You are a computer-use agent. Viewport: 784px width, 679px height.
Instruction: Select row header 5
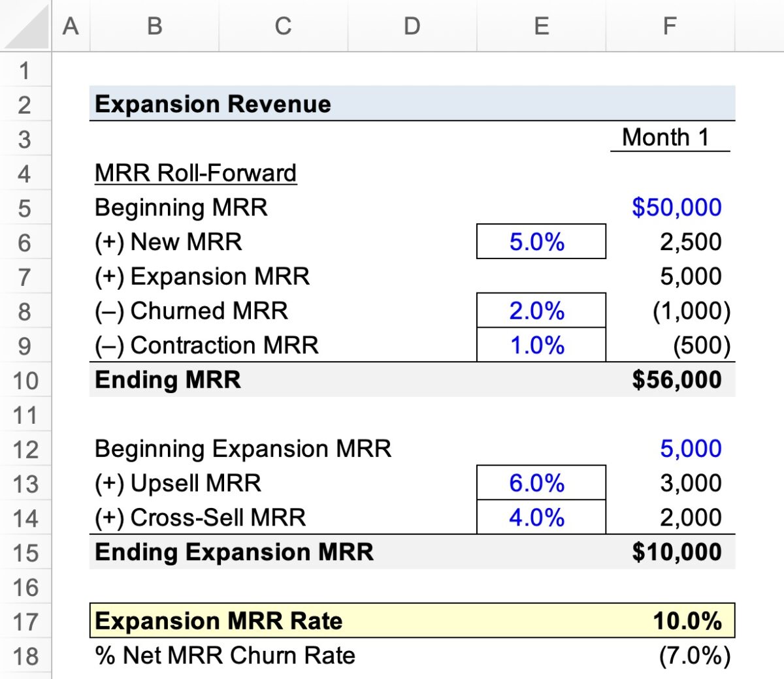(25, 208)
